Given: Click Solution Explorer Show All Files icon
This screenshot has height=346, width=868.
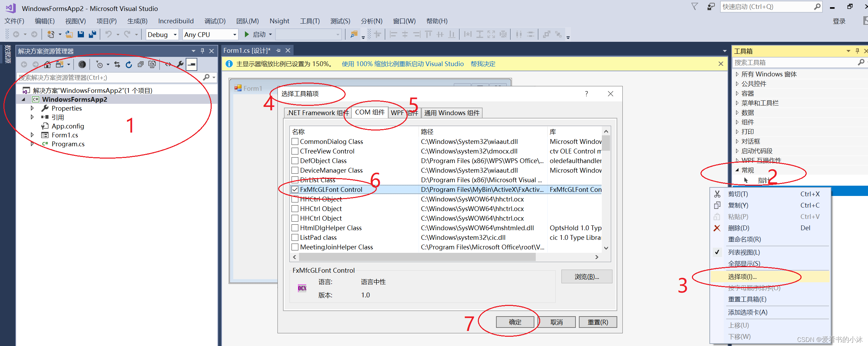Looking at the screenshot, I should 152,64.
